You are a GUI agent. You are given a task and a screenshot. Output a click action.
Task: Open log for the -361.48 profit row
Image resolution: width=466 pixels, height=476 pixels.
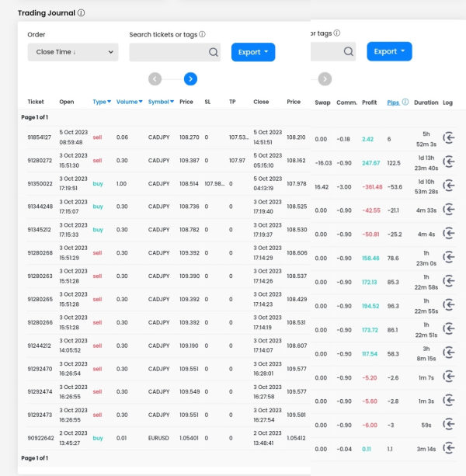pyautogui.click(x=449, y=186)
